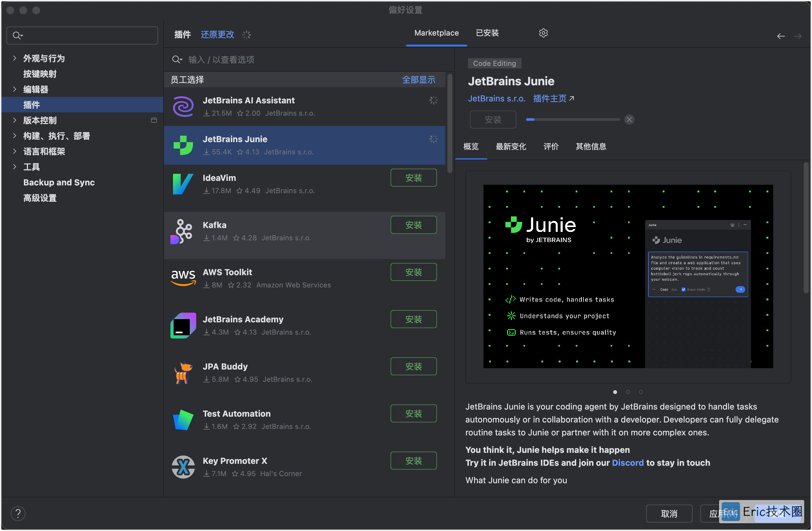Click the disabled 安装 button for Junie
Image resolution: width=812 pixels, height=531 pixels.
click(493, 120)
